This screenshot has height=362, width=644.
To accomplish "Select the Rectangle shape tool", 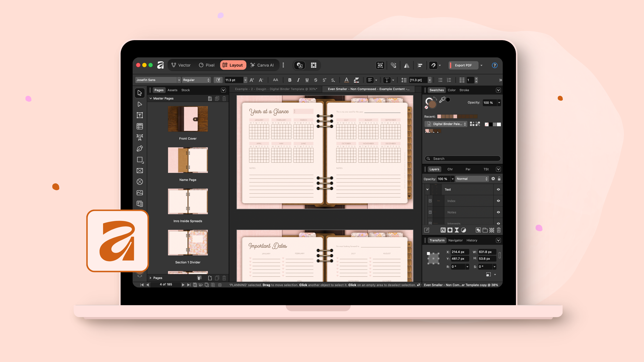I will [140, 160].
